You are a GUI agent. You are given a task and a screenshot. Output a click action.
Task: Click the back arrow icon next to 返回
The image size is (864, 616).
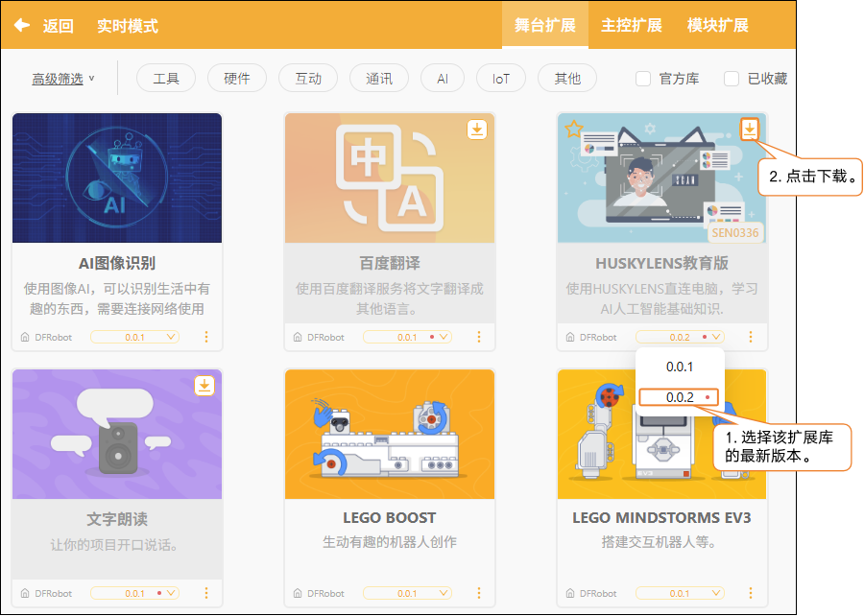21,25
